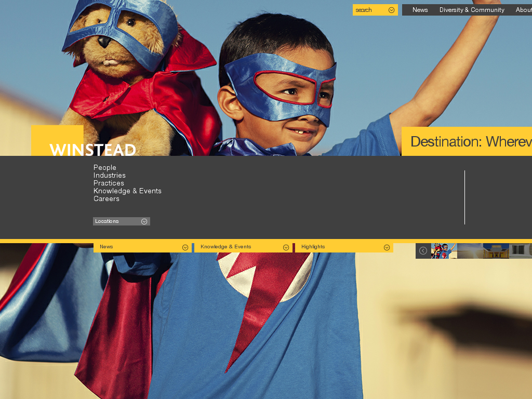Click the chevron icon on Knowledge & Events panel
Screen dimensions: 532x399
(286, 247)
